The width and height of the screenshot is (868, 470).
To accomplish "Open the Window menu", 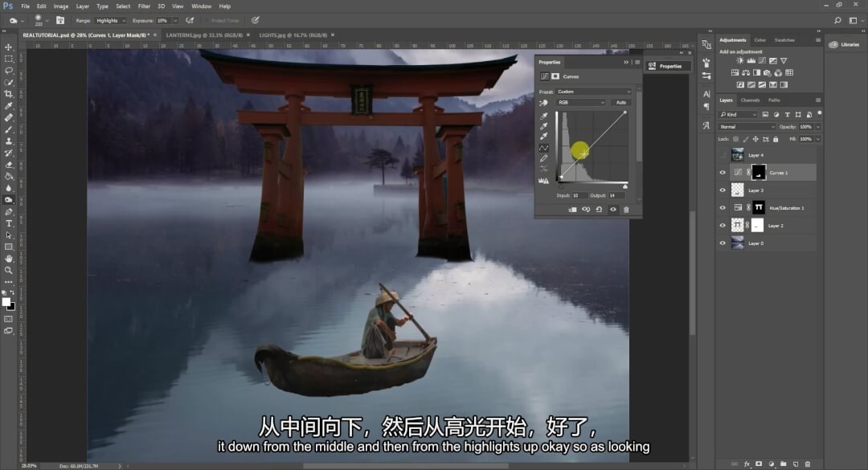I will pyautogui.click(x=201, y=6).
